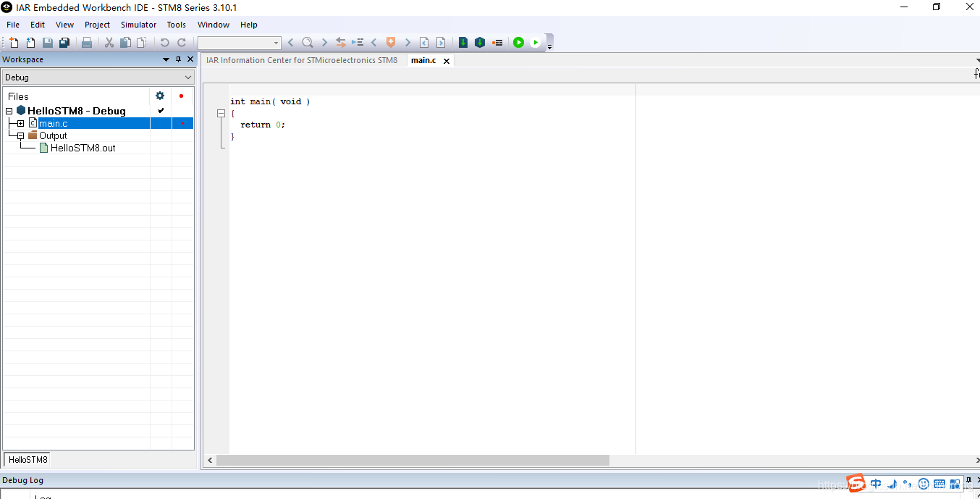Viewport: 980px width, 499px height.
Task: Click the Replace orange arrows icon
Action: click(x=341, y=43)
